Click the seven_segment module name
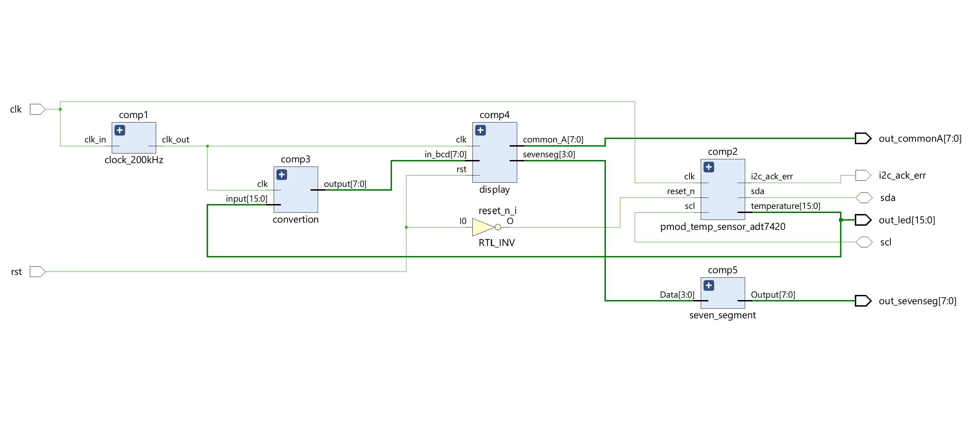 click(723, 315)
